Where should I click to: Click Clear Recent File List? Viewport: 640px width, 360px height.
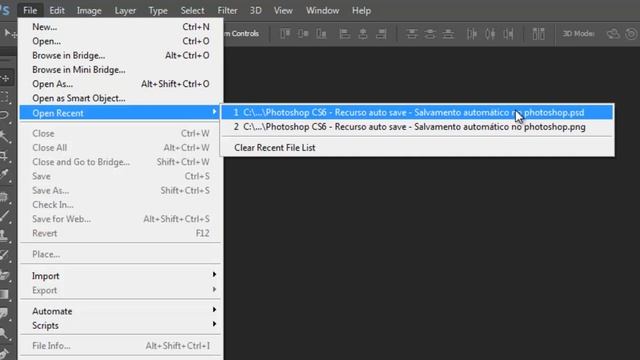tap(417, 148)
